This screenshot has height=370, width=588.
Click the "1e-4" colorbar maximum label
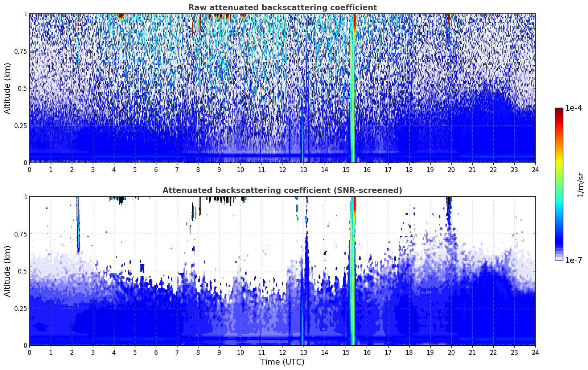click(x=573, y=108)
